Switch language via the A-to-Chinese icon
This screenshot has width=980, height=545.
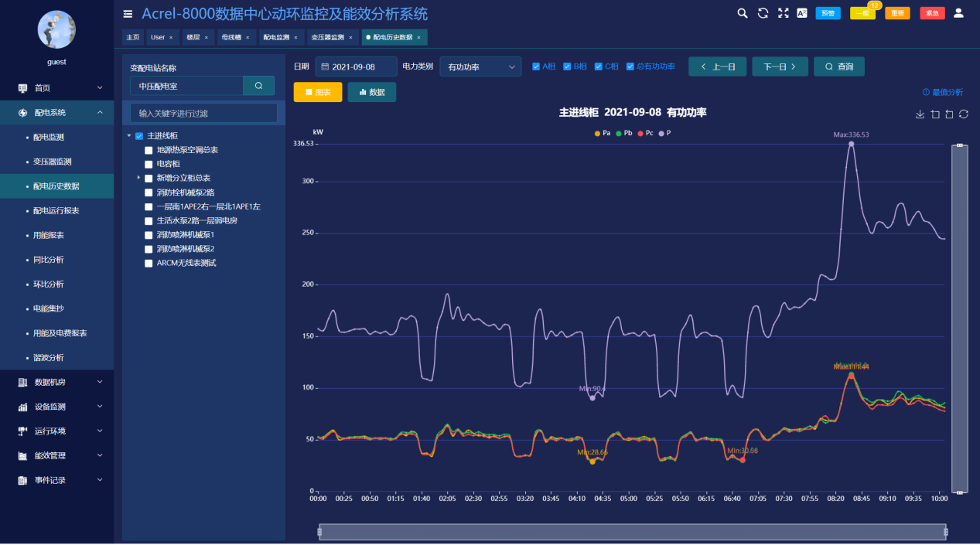[x=802, y=13]
